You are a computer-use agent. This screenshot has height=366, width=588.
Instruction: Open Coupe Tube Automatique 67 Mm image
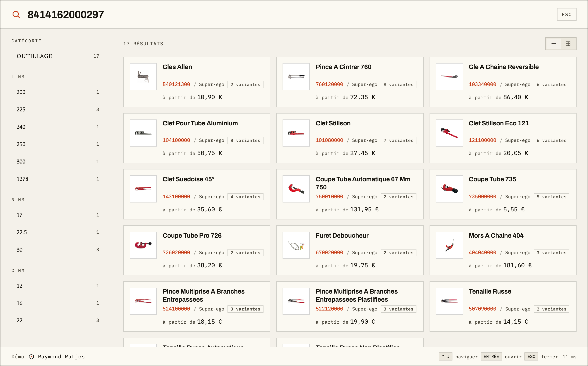[x=296, y=189]
